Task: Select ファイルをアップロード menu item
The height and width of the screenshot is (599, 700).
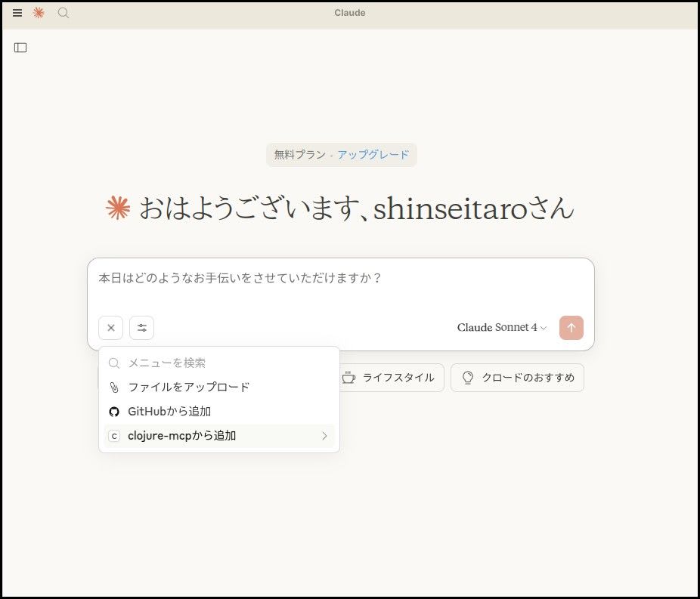Action: (219, 387)
